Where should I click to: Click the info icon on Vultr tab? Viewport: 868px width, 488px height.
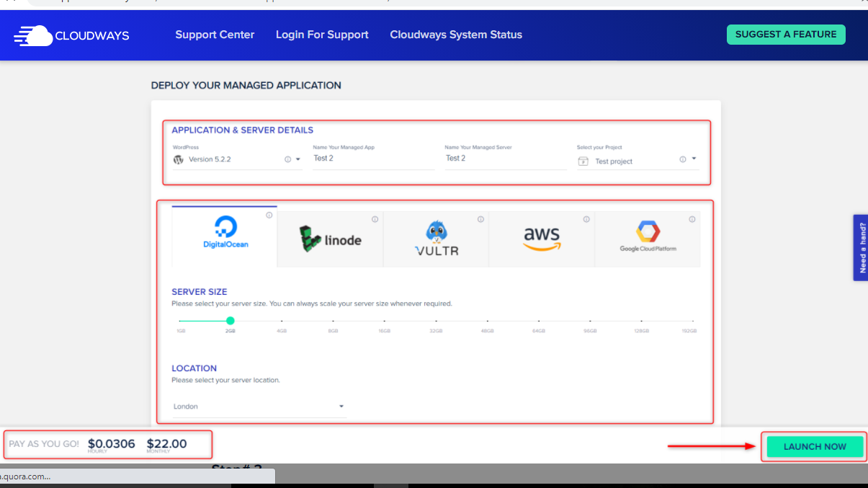480,219
